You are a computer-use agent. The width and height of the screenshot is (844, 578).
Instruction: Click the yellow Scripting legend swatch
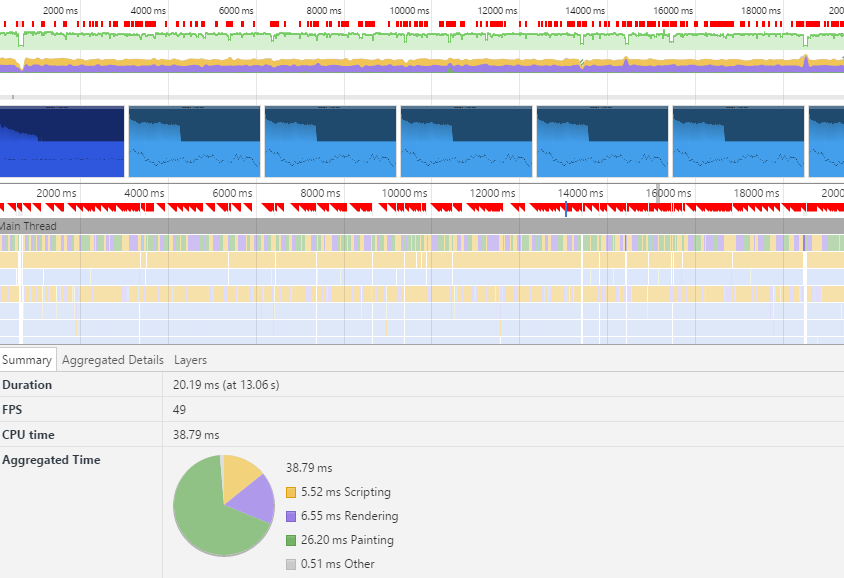point(291,492)
